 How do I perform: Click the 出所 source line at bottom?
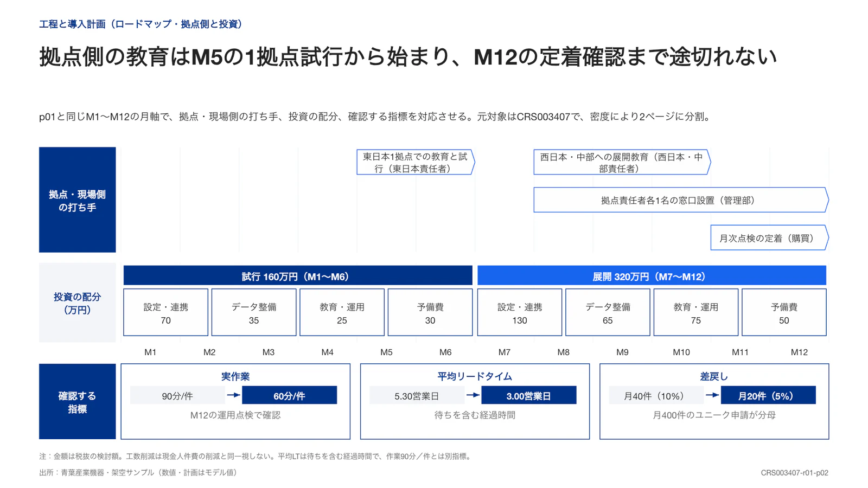pos(140,473)
